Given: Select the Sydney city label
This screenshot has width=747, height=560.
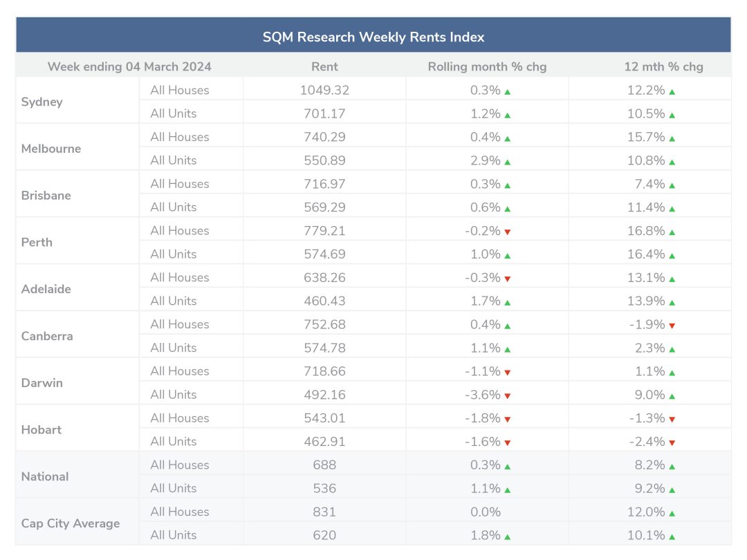Looking at the screenshot, I should click(x=42, y=102).
